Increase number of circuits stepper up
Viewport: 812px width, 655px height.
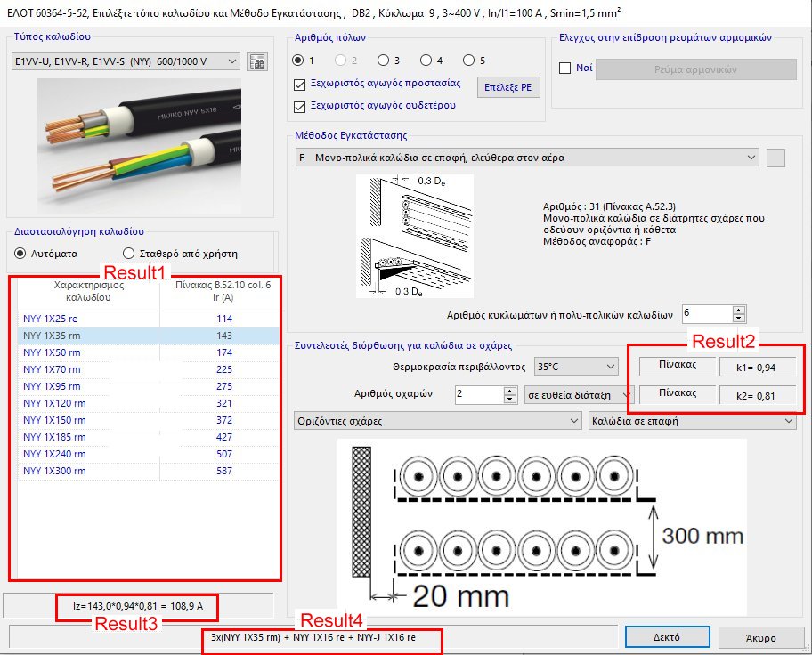coord(739,309)
